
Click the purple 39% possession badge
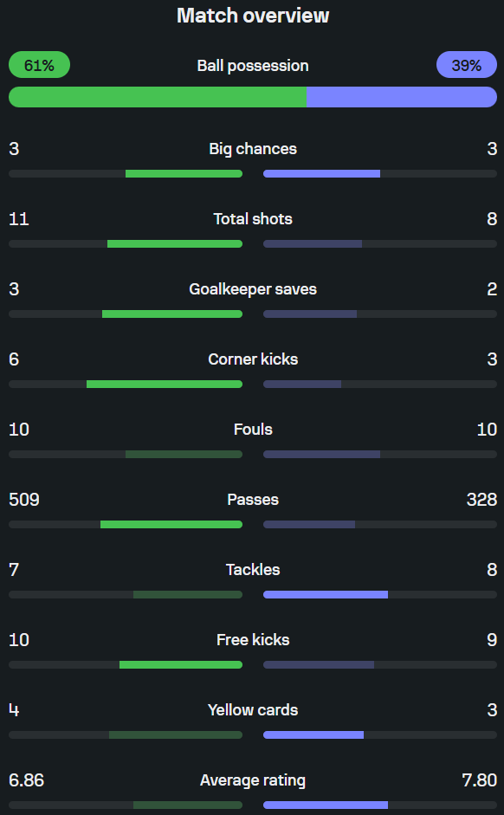[x=467, y=65]
